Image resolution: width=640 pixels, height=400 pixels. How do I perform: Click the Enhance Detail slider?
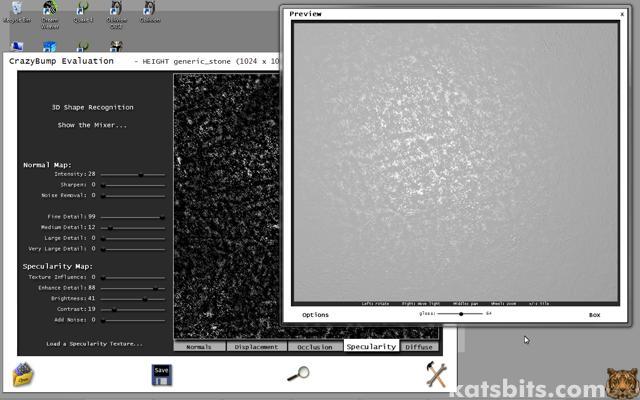pyautogui.click(x=133, y=288)
